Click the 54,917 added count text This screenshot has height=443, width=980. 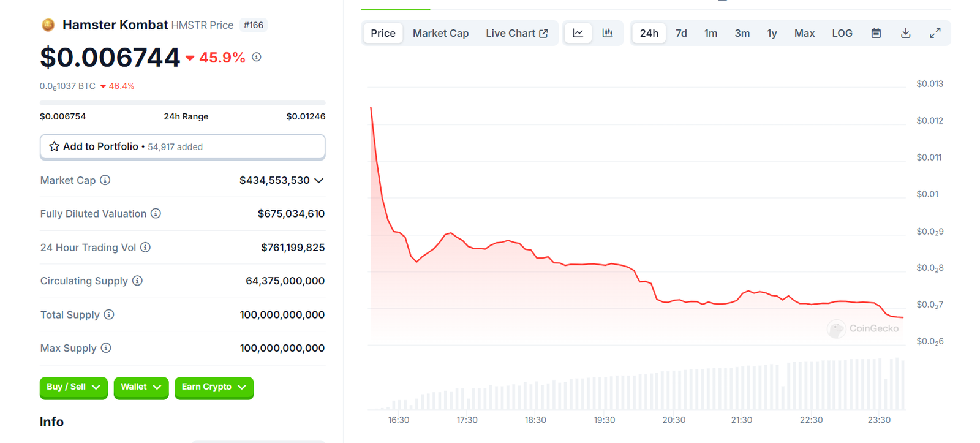tap(175, 147)
